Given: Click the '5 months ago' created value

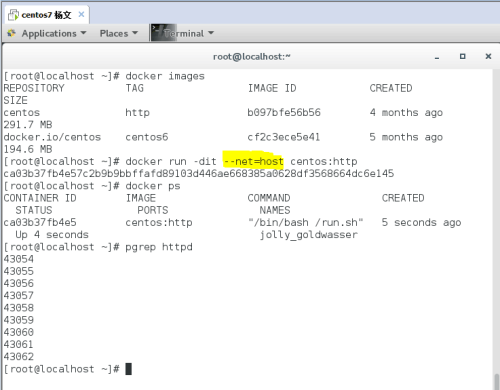Looking at the screenshot, I should pos(406,137).
